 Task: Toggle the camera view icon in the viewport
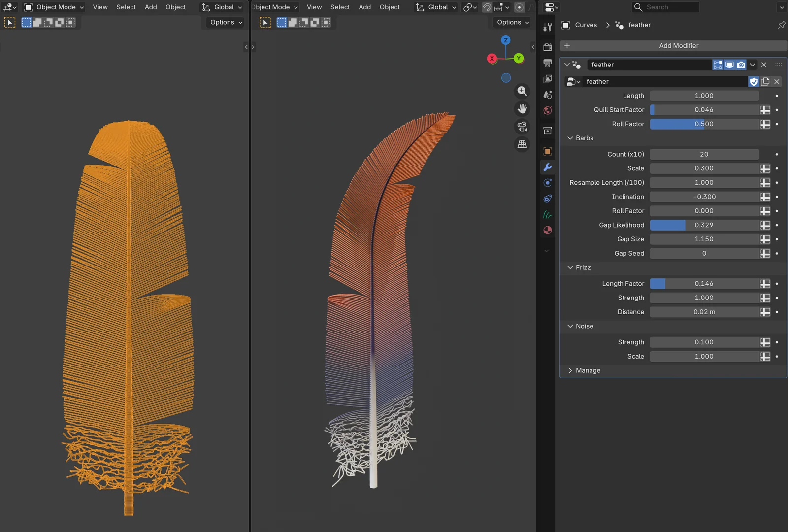click(522, 127)
